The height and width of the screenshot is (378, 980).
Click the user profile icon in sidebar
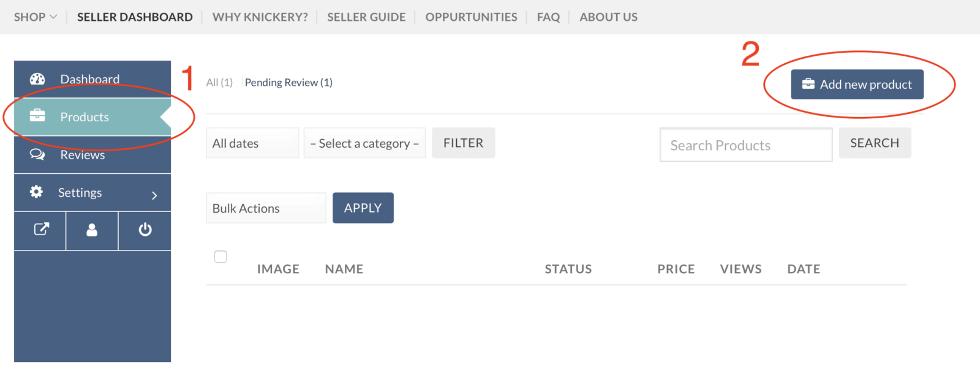[x=92, y=230]
